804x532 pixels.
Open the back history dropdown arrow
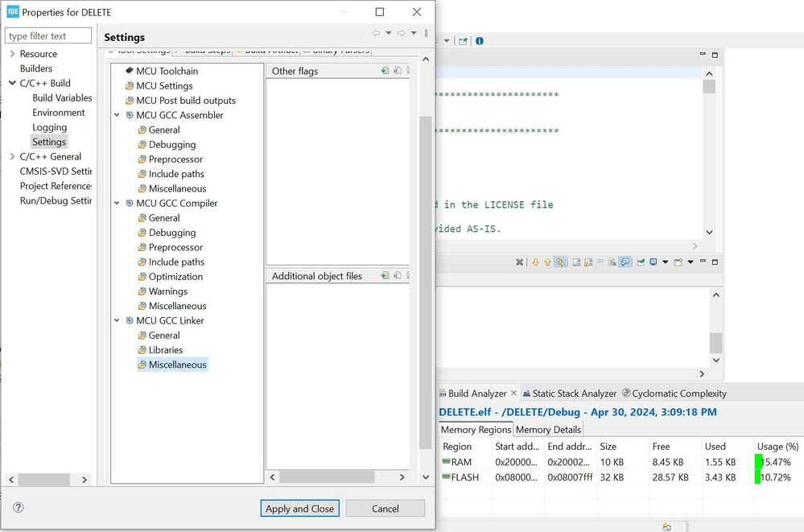tap(389, 33)
